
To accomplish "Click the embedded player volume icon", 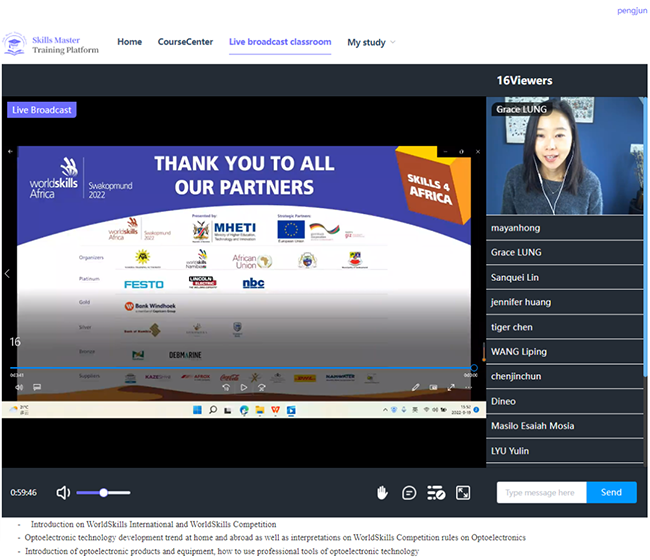I will coord(16,386).
